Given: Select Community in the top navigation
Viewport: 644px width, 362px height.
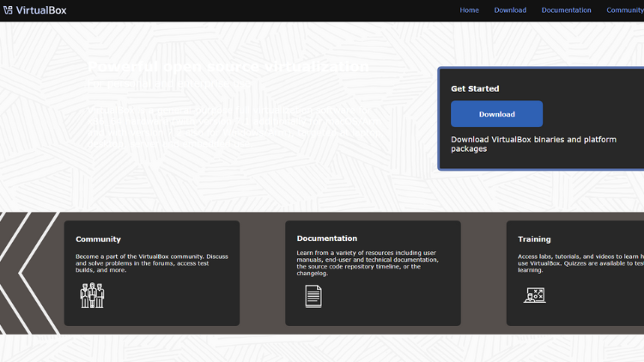Looking at the screenshot, I should tap(624, 10).
